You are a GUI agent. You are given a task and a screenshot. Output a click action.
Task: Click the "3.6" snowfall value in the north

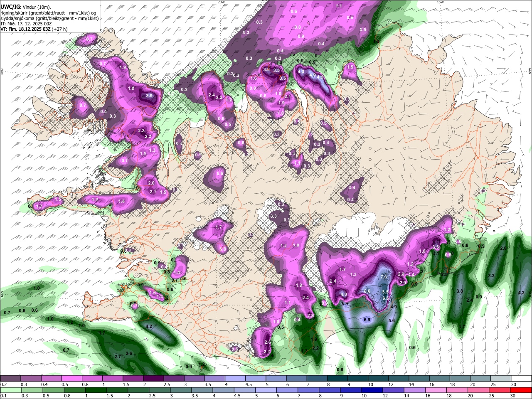[266, 70]
